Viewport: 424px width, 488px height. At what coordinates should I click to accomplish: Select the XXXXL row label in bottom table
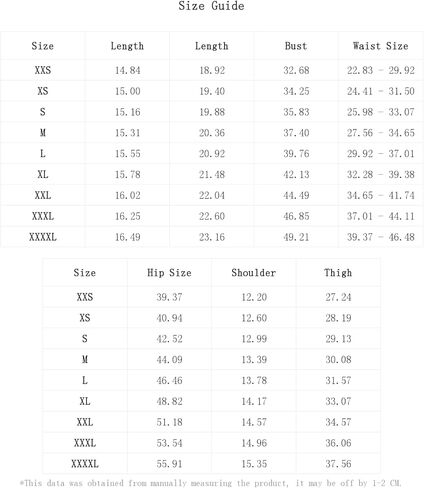[x=85, y=464]
